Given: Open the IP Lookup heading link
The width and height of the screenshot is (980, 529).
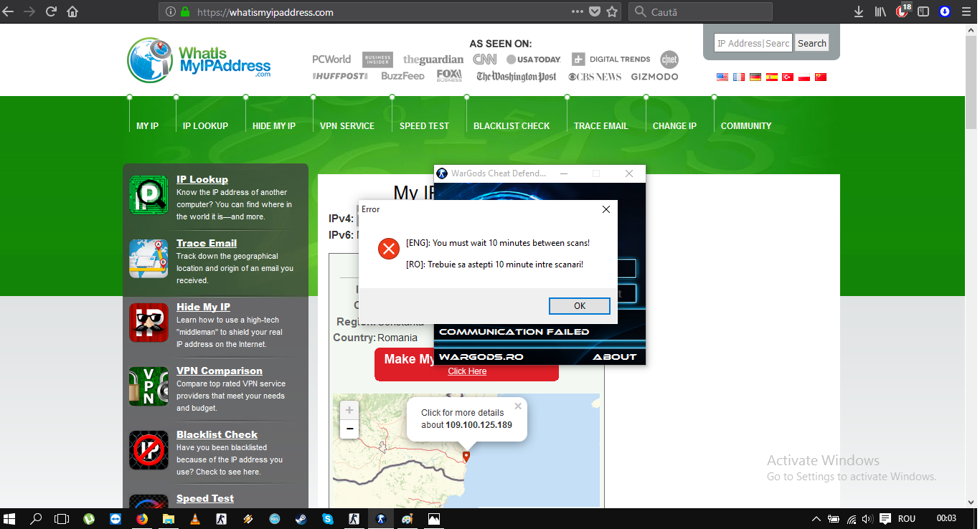Looking at the screenshot, I should point(202,179).
